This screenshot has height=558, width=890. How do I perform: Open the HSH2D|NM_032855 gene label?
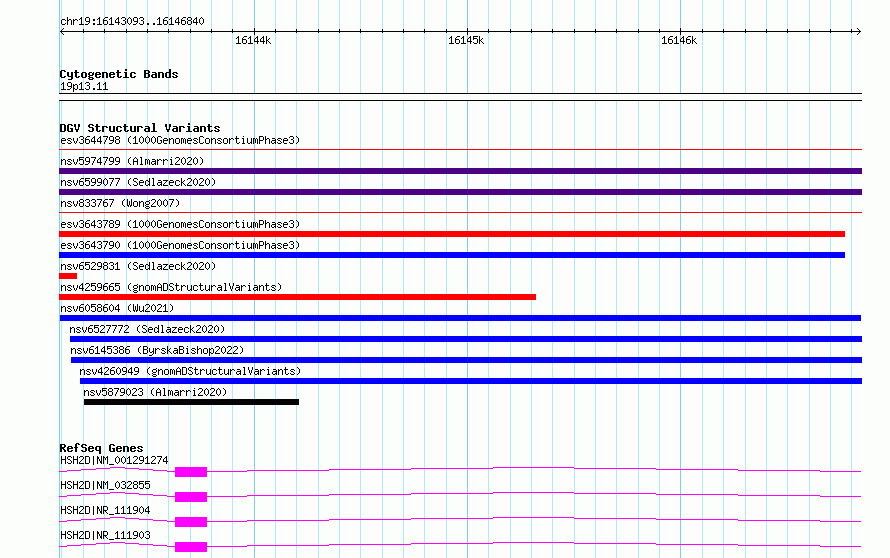[106, 485]
